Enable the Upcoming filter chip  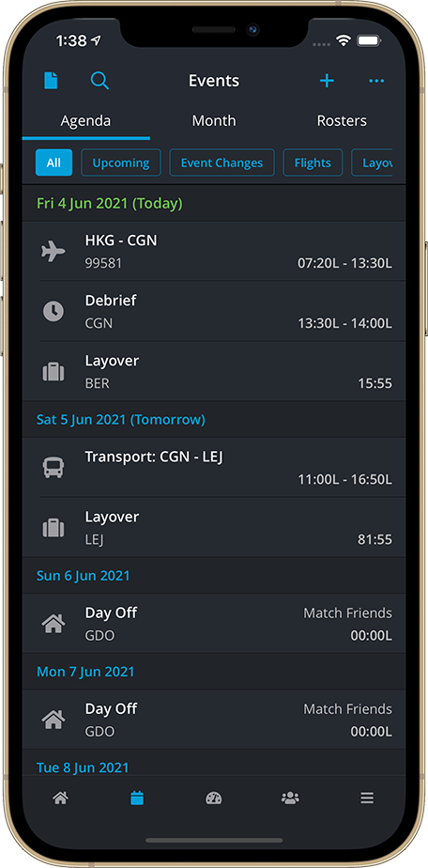[x=120, y=163]
